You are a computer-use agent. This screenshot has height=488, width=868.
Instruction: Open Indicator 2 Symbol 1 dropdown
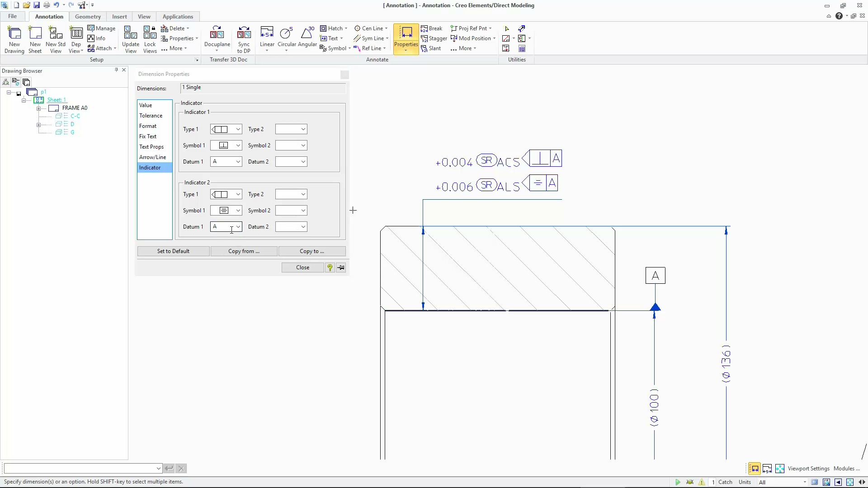click(x=226, y=211)
